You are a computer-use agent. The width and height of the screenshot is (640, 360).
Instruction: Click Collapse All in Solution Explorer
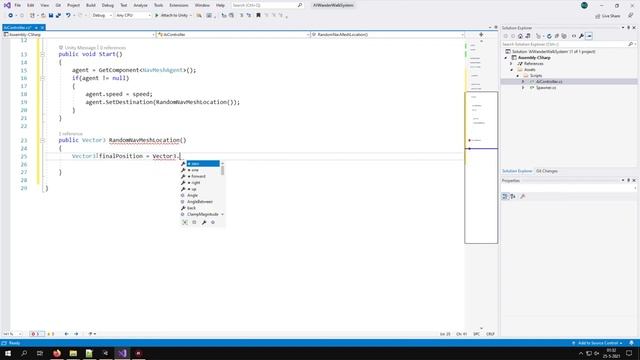point(557,36)
